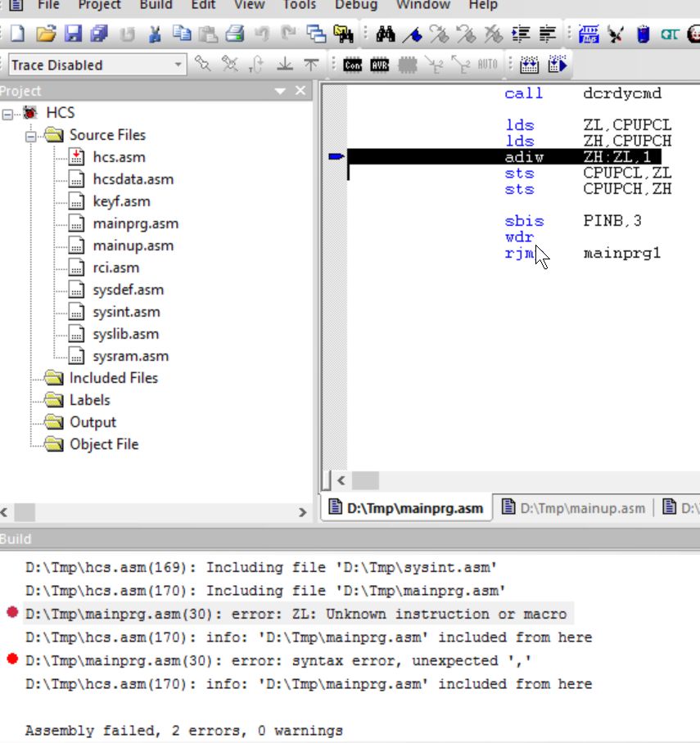This screenshot has width=700, height=743.
Task: Open the Debug menu
Action: click(x=355, y=7)
